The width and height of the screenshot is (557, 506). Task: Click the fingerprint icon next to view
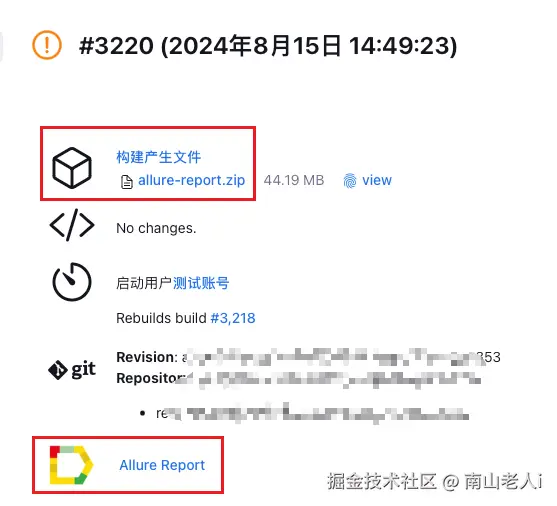(x=350, y=181)
